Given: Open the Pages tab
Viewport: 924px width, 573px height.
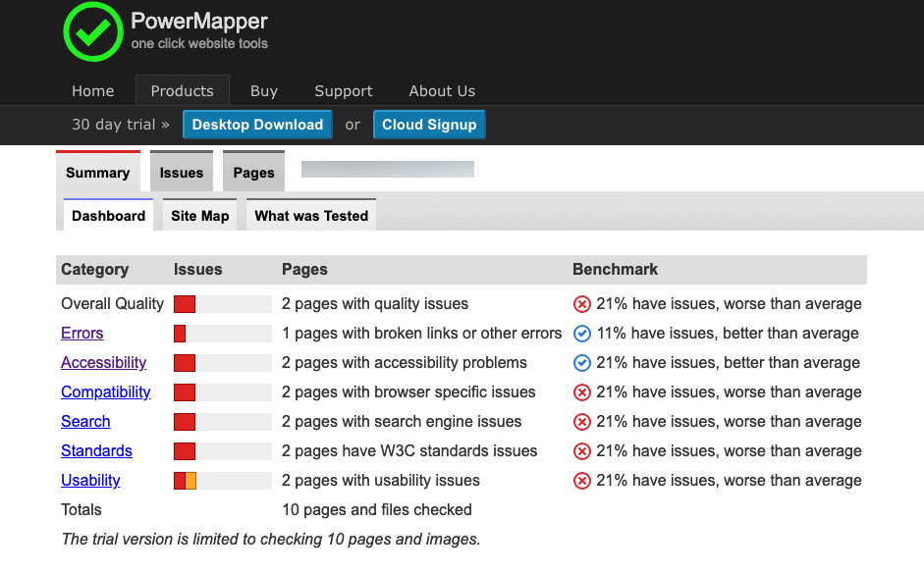Looking at the screenshot, I should coord(253,172).
